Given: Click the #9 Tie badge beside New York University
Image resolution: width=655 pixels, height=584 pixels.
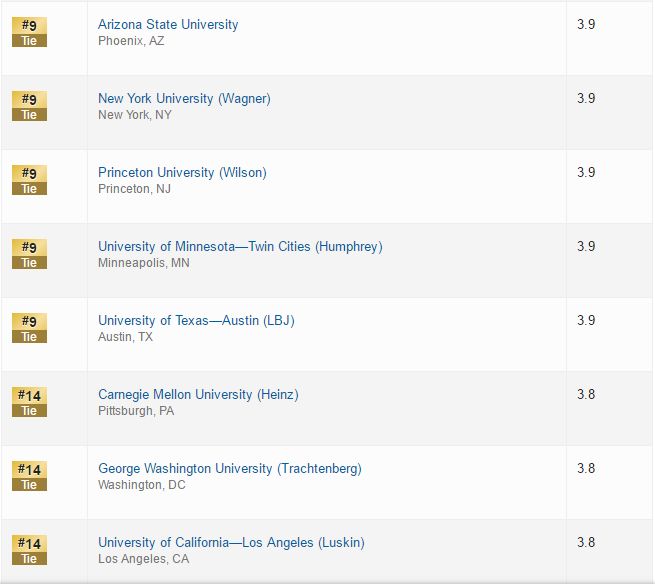Looking at the screenshot, I should 29,106.
